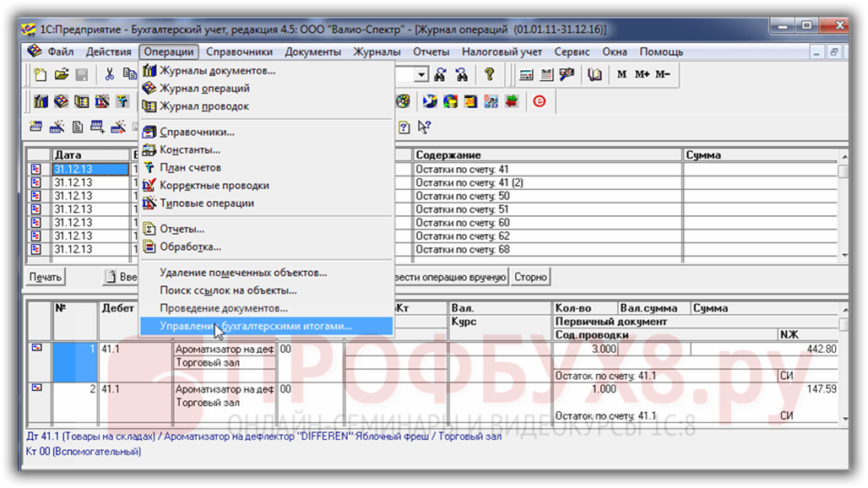
Task: Select 'Поиск ссылок на объекты...' entry
Action: (x=266, y=290)
